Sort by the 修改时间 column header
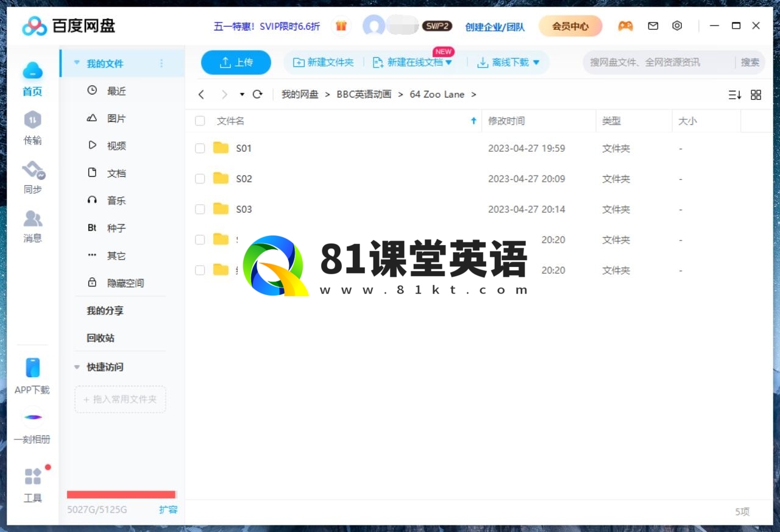This screenshot has width=780, height=532. tap(539, 121)
